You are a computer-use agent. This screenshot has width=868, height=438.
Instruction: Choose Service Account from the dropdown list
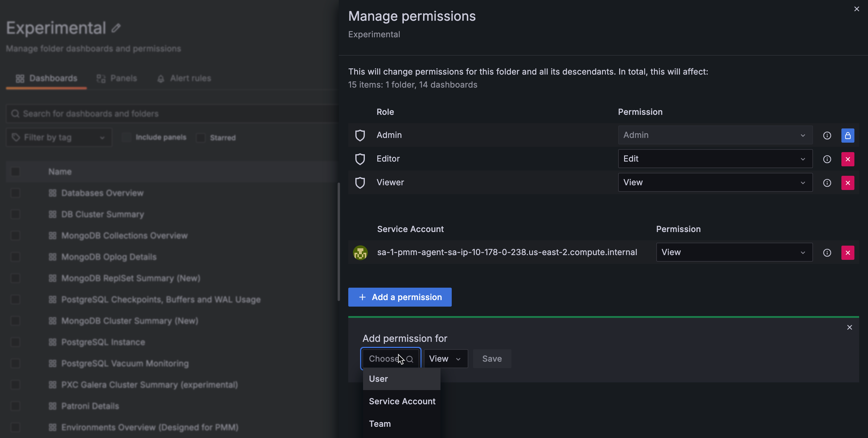[402, 401]
